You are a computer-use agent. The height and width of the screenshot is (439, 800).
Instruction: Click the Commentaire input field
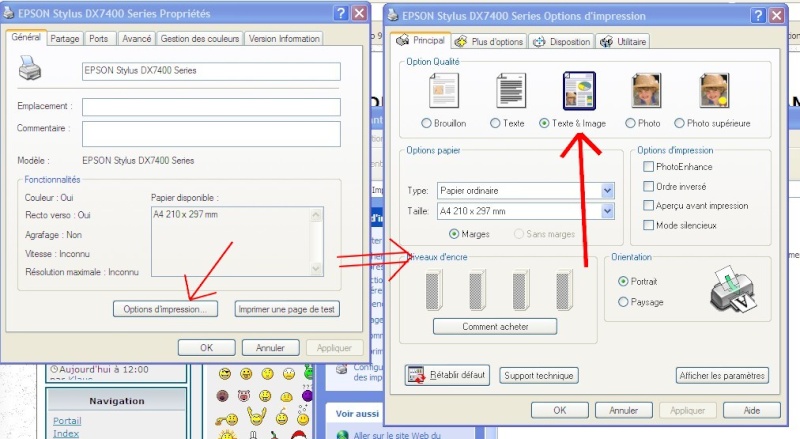tap(211, 134)
